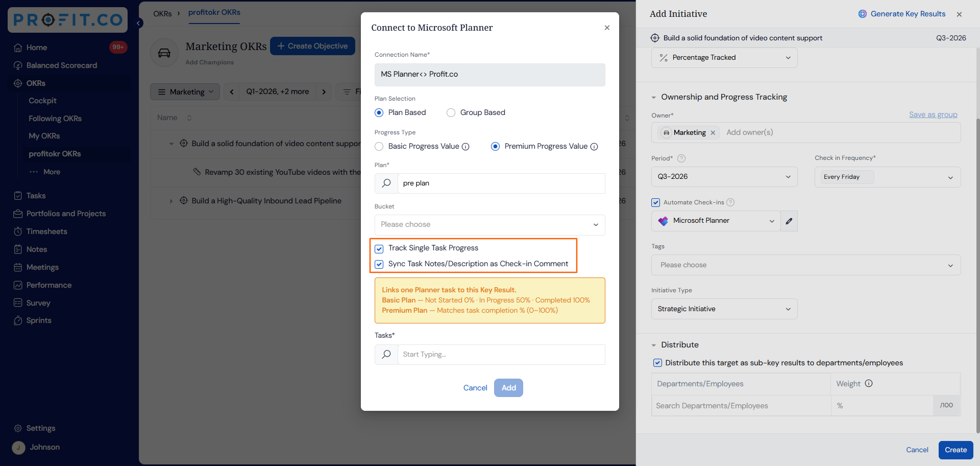
Task: Open the Tags dropdown
Action: pyautogui.click(x=806, y=265)
